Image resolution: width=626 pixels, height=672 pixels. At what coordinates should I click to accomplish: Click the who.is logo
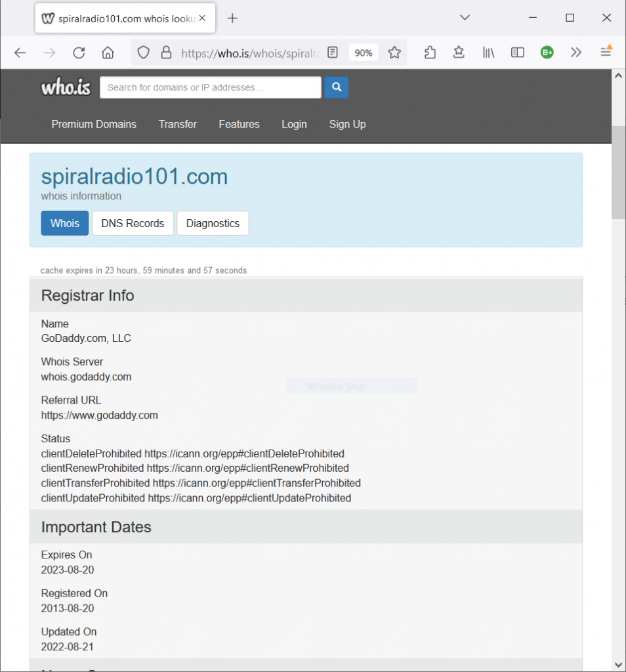(66, 87)
